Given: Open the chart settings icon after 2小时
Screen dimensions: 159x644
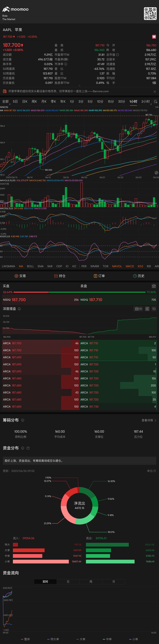Looking at the screenshot, I should pos(155,102).
